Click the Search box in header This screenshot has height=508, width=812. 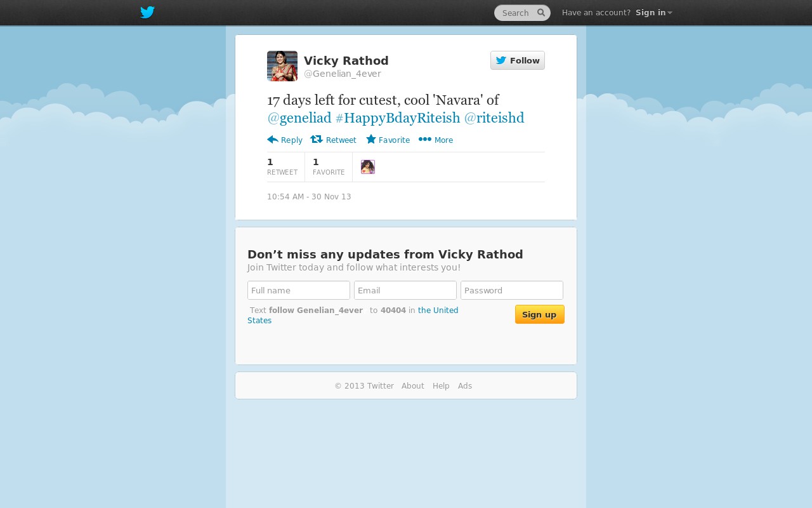pos(522,13)
